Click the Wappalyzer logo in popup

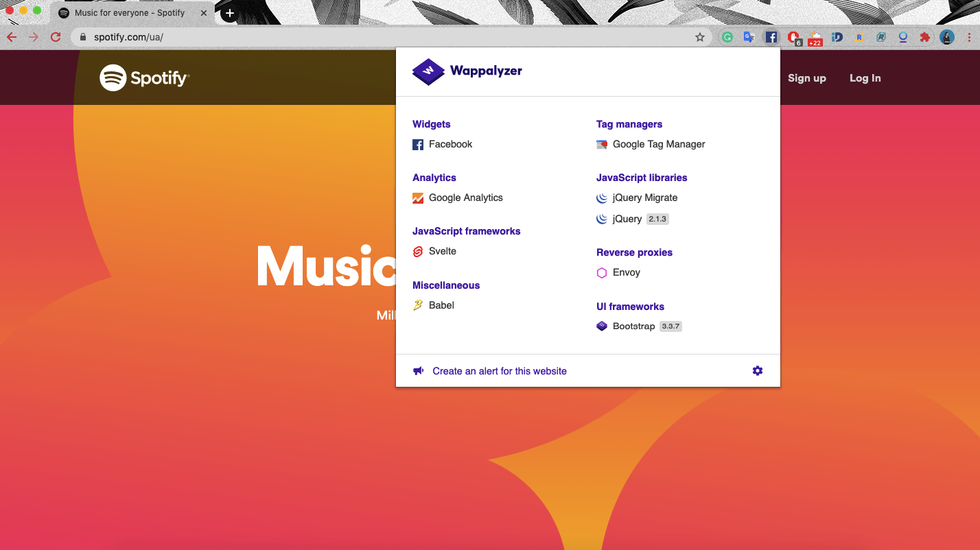pyautogui.click(x=467, y=71)
